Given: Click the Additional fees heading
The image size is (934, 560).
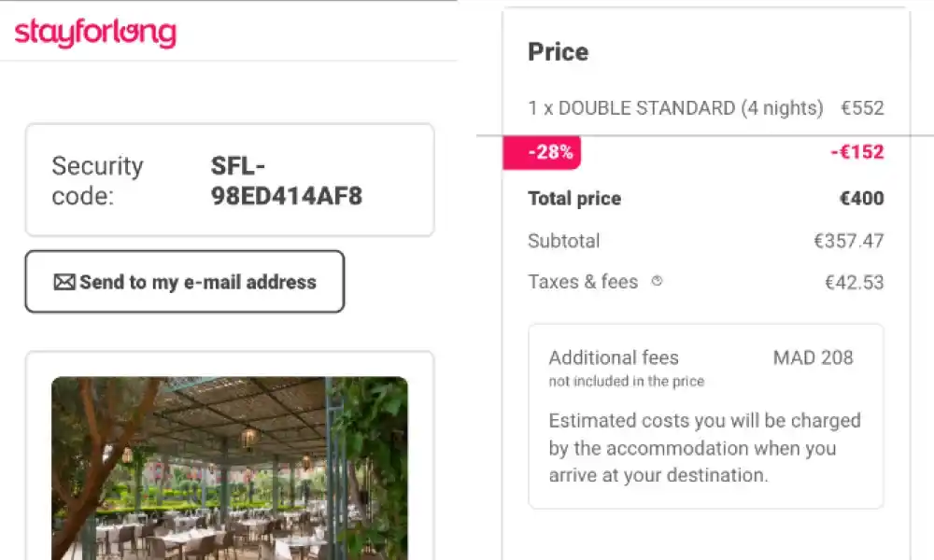Looking at the screenshot, I should tap(614, 357).
